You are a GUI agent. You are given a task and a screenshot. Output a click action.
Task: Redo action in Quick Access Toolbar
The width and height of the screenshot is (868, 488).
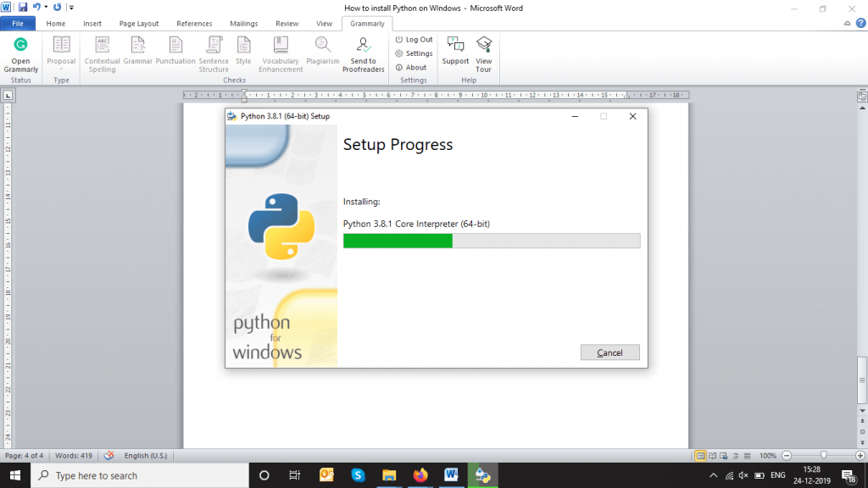pyautogui.click(x=57, y=7)
